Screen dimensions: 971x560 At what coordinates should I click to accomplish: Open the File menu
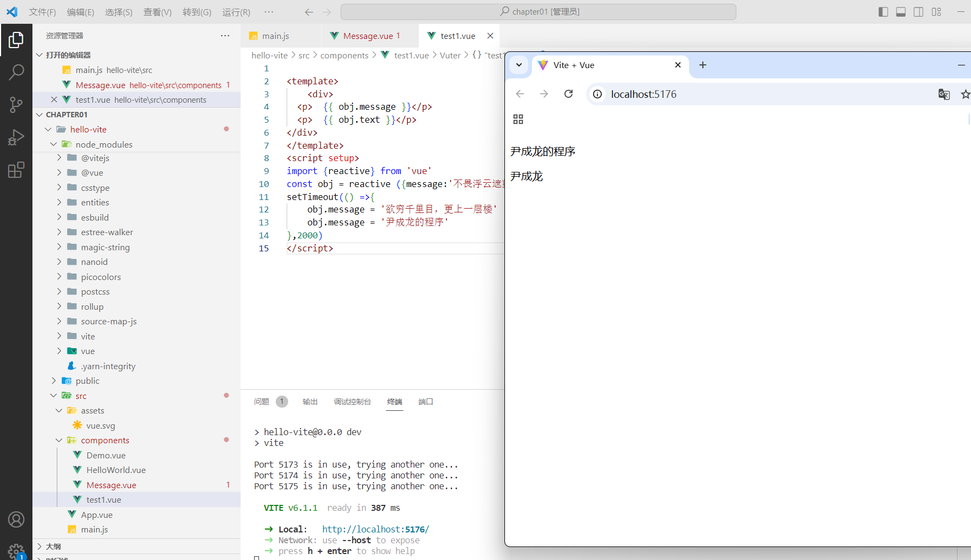coord(42,12)
